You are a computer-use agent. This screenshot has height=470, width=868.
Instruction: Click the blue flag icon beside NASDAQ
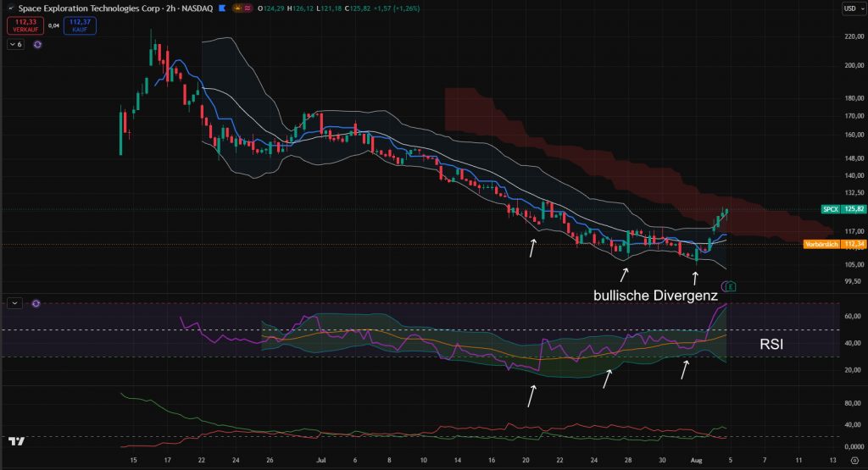point(222,8)
